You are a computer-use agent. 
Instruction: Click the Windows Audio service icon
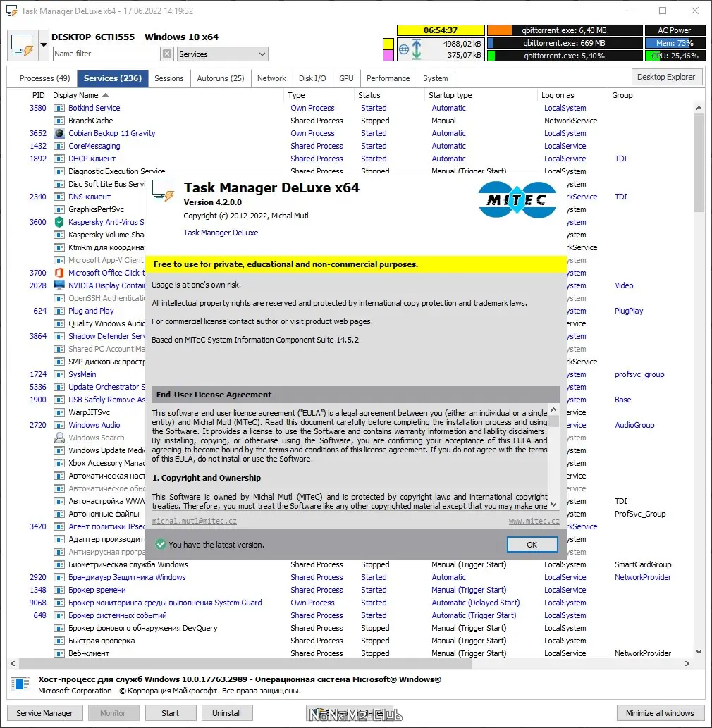pyautogui.click(x=59, y=425)
